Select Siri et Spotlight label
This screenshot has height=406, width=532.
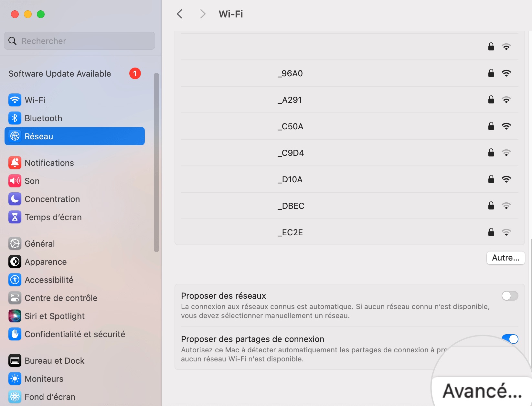coord(55,316)
